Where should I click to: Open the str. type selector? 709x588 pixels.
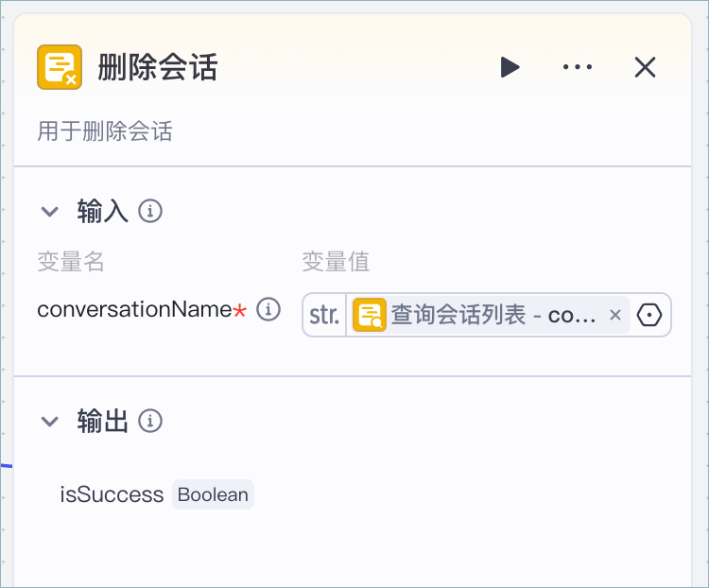click(324, 315)
